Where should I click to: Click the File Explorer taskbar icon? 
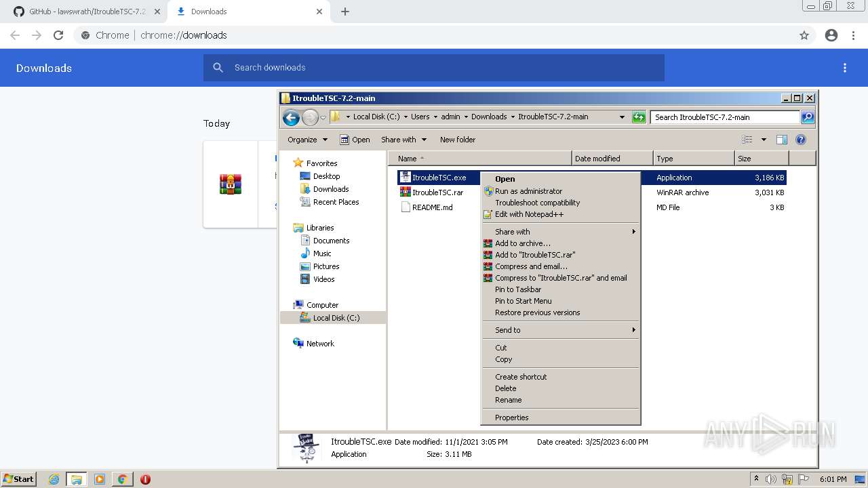click(77, 479)
